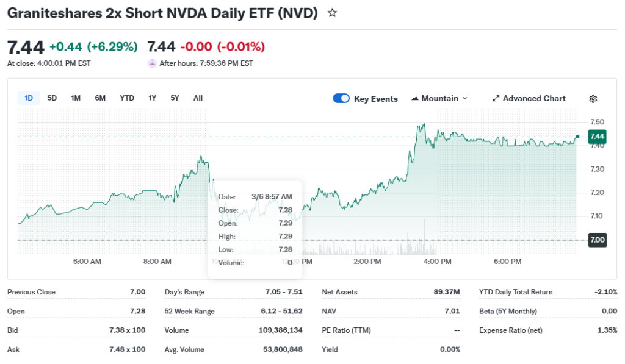
Task: Click the after-hours moon icon
Action: click(x=152, y=63)
